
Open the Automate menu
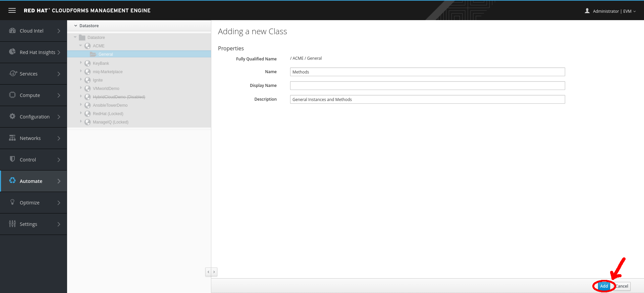point(34,181)
